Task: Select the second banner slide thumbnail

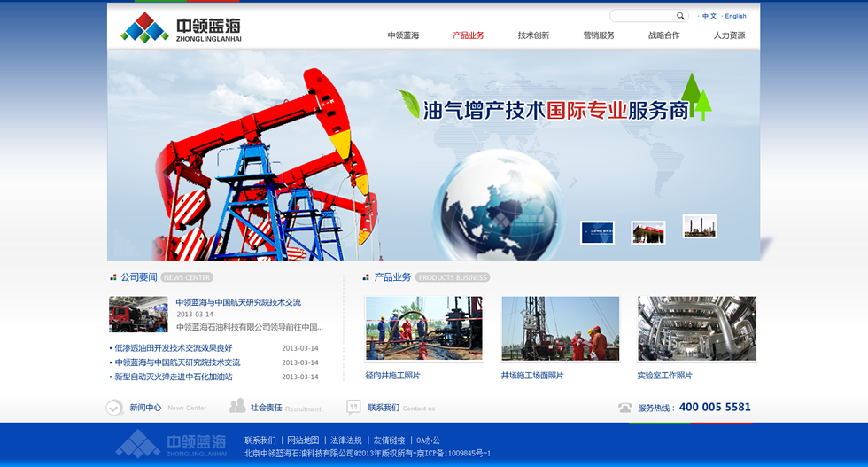Action: tap(647, 232)
